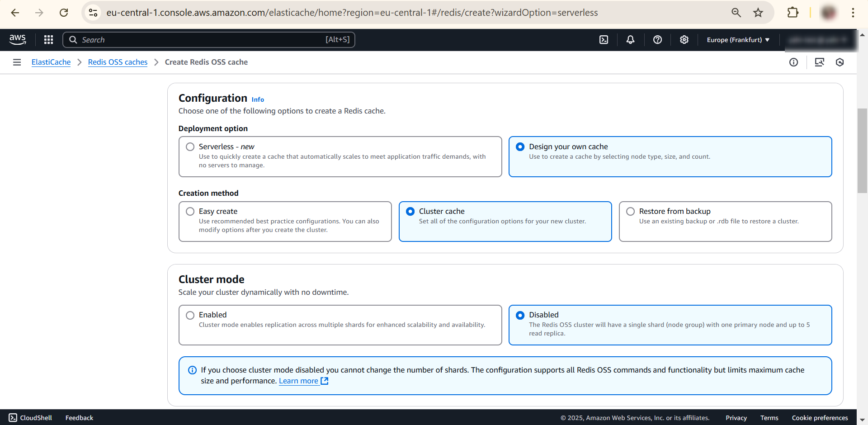
Task: Click the AWS logo home icon
Action: [18, 40]
